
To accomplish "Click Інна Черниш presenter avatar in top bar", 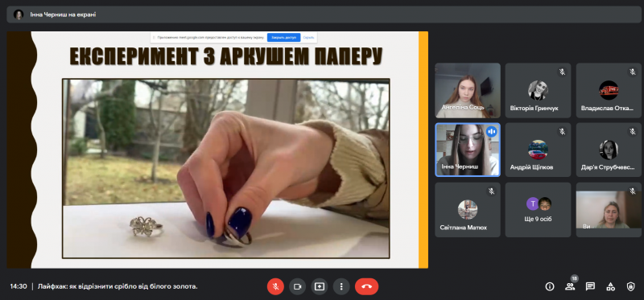I will pyautogui.click(x=19, y=14).
